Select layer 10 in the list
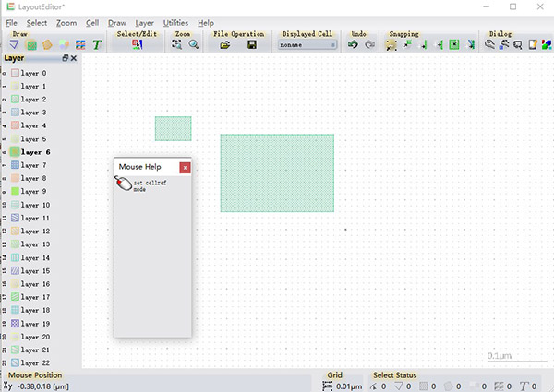 [x=35, y=205]
